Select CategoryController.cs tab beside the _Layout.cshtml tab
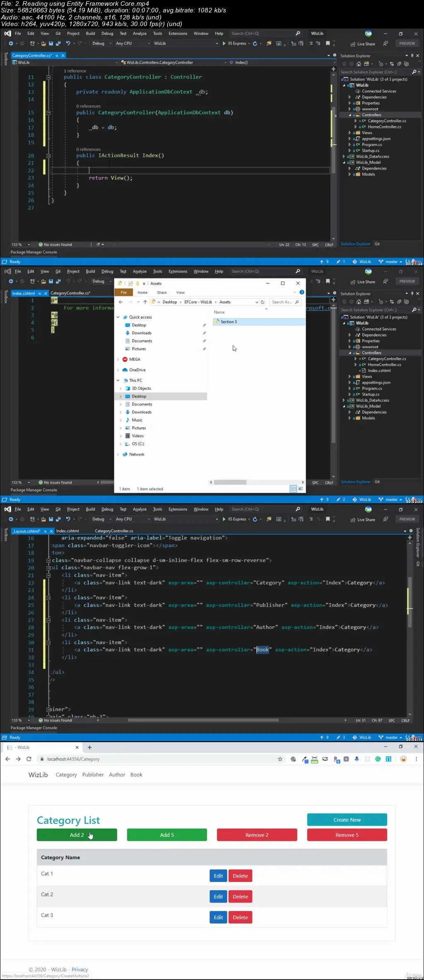 pyautogui.click(x=114, y=531)
